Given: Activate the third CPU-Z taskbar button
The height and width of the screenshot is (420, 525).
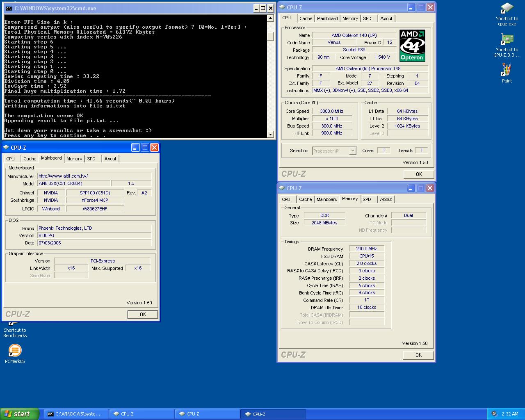Looking at the screenshot, I should [x=273, y=414].
